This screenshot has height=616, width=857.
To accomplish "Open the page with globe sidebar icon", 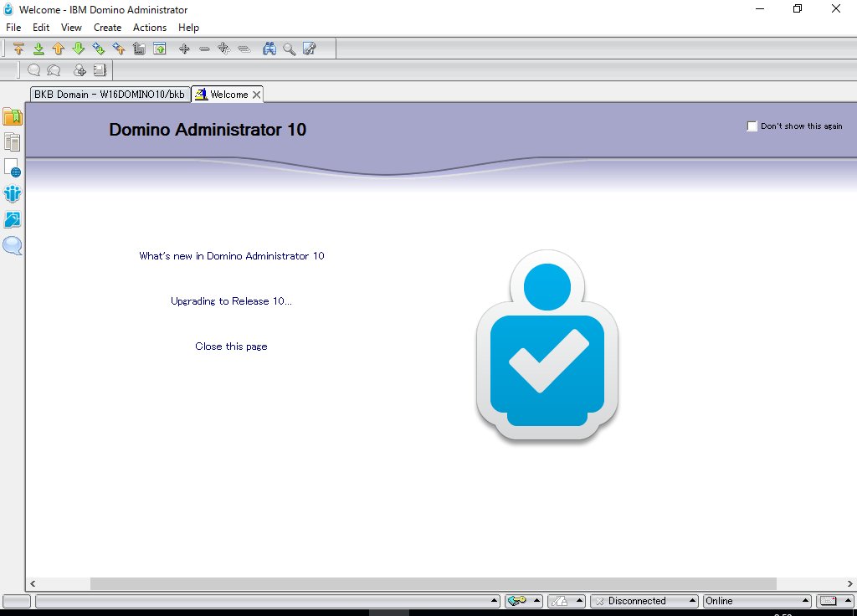I will click(12, 167).
